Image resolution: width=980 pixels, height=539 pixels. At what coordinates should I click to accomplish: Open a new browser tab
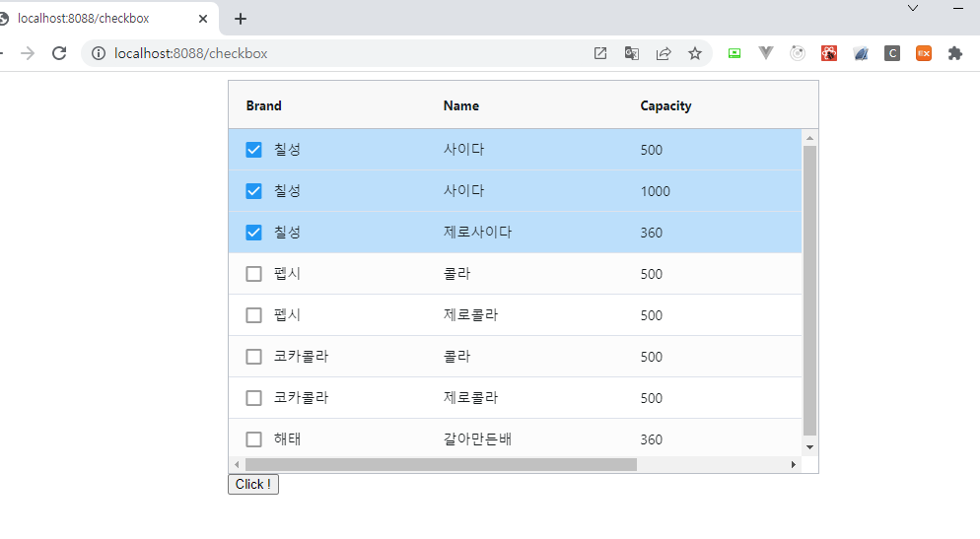click(241, 19)
